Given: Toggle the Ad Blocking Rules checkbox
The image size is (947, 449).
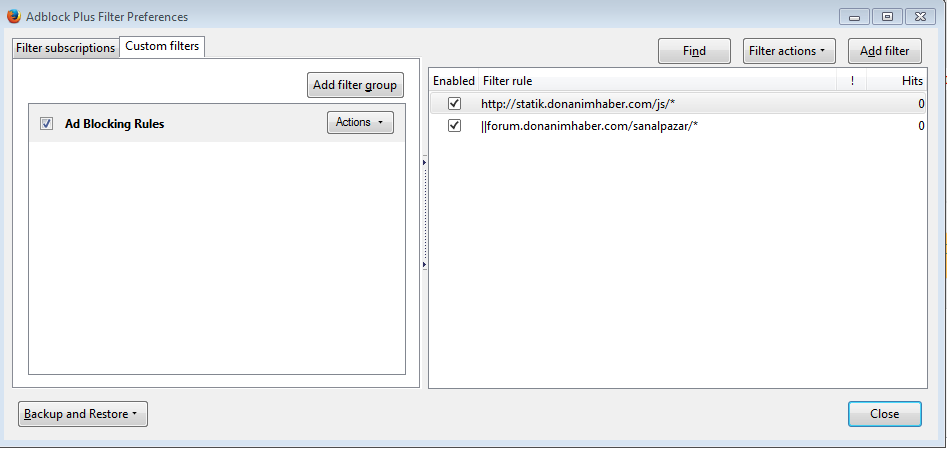Looking at the screenshot, I should coord(46,124).
